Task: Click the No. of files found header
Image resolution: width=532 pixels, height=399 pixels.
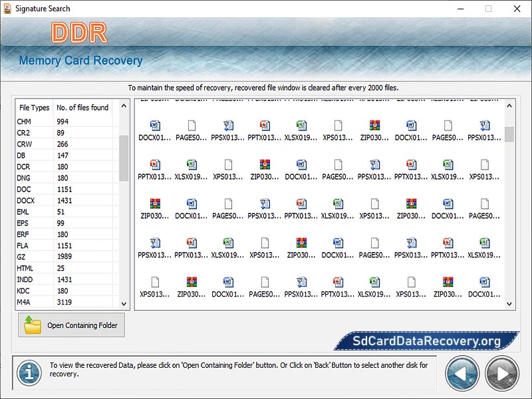Action: 82,108
